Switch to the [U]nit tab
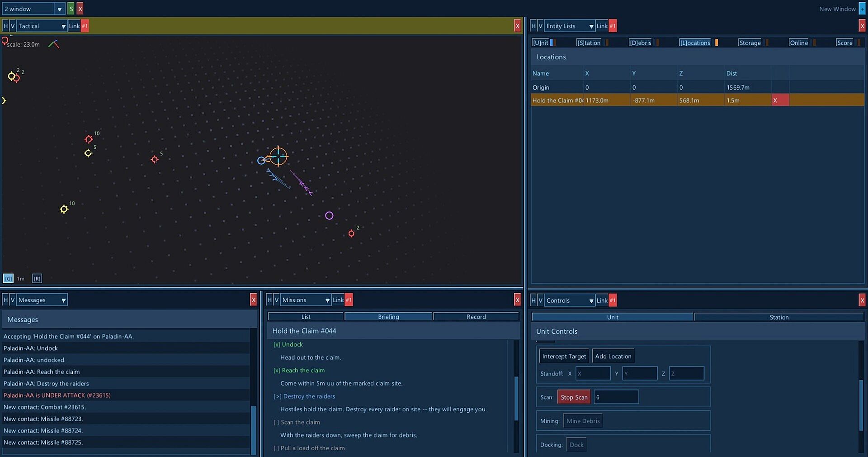The height and width of the screenshot is (457, 868). coord(540,43)
